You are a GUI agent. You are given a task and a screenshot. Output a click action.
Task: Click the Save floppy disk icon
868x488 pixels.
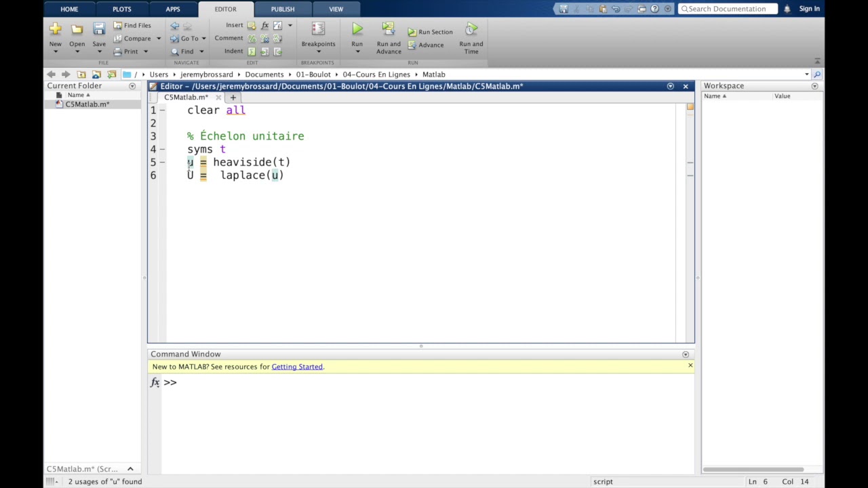tap(99, 29)
